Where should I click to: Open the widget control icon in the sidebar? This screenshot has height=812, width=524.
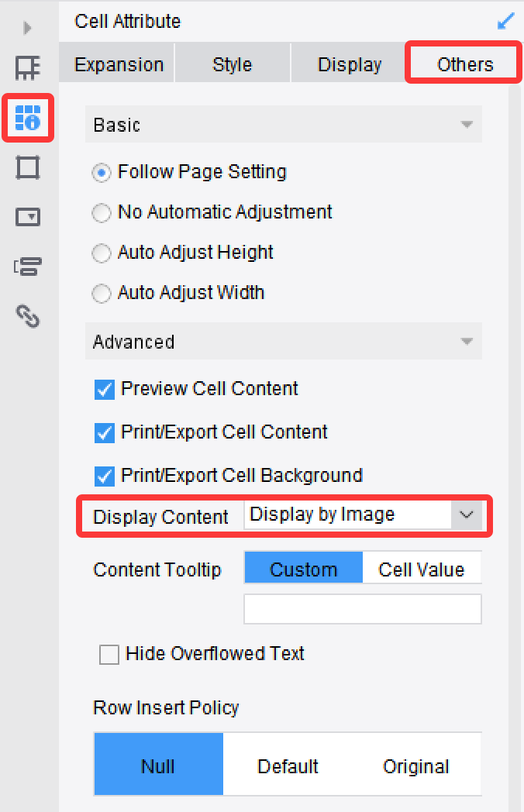[x=28, y=218]
